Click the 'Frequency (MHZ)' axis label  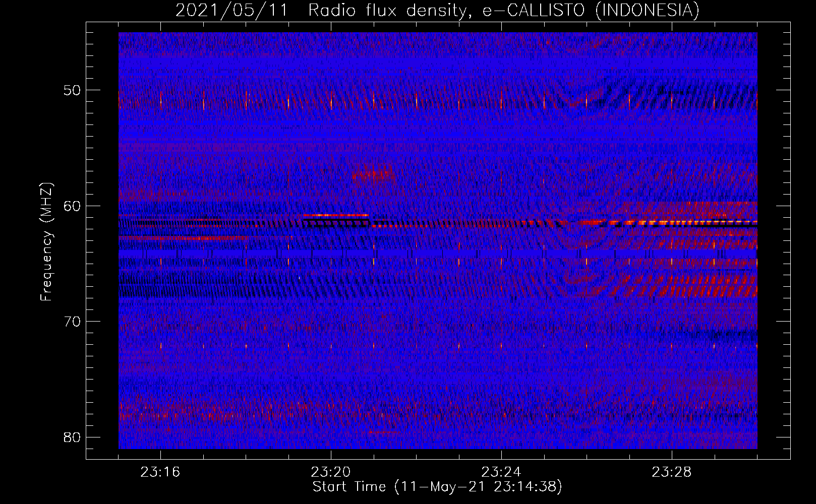click(46, 242)
